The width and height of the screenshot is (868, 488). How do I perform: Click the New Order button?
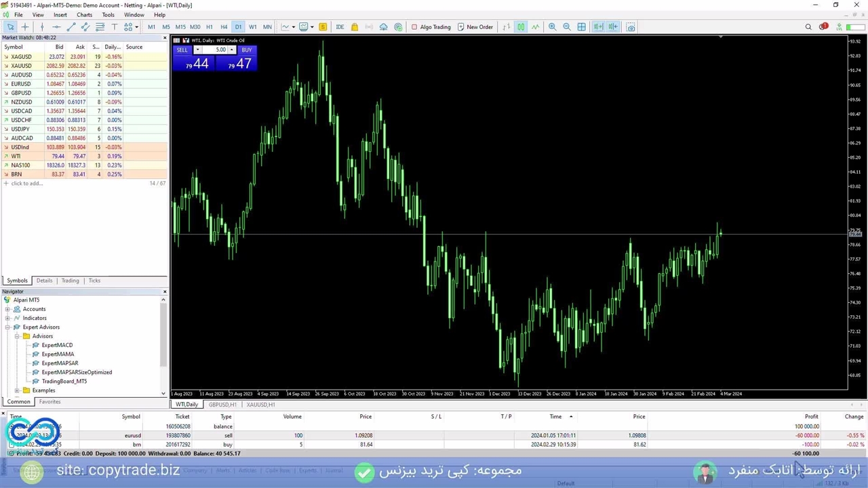pos(475,27)
